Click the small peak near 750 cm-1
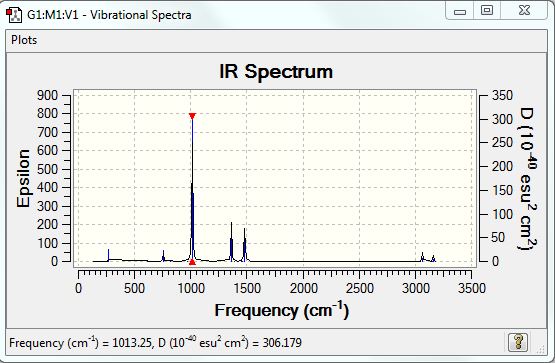The width and height of the screenshot is (555, 363). tap(163, 256)
